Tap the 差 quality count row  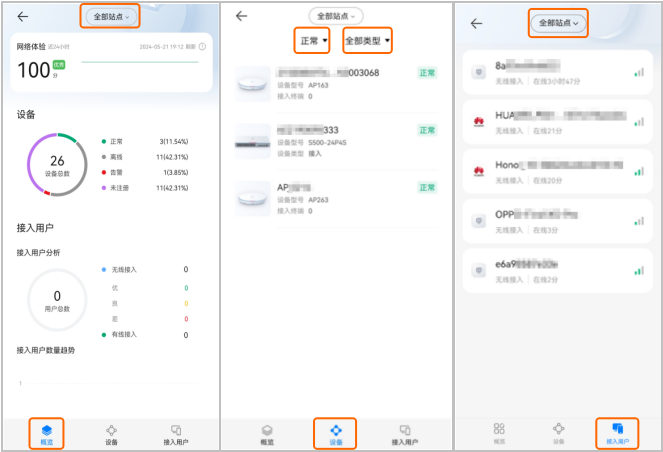point(150,319)
